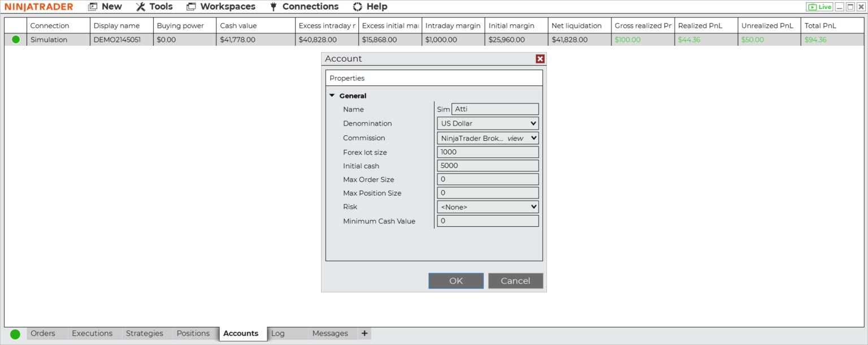Click the Forex lot size field
This screenshot has height=345, width=868.
coord(488,152)
